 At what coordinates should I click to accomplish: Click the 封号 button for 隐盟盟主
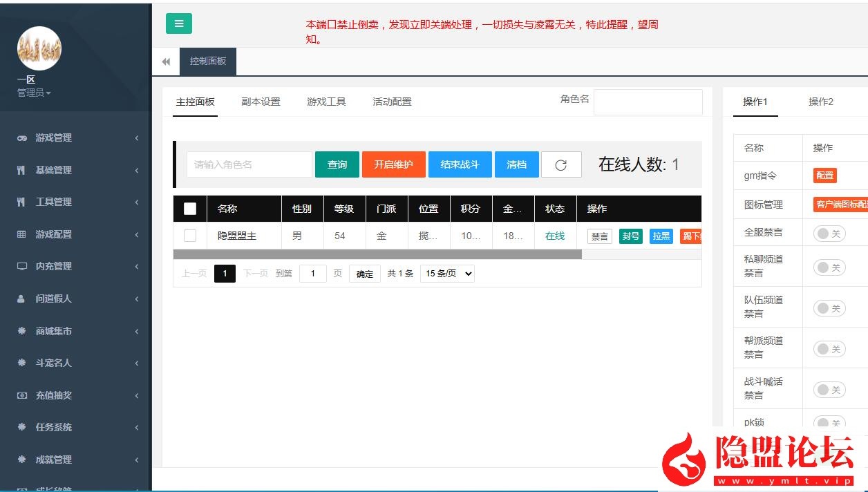630,236
